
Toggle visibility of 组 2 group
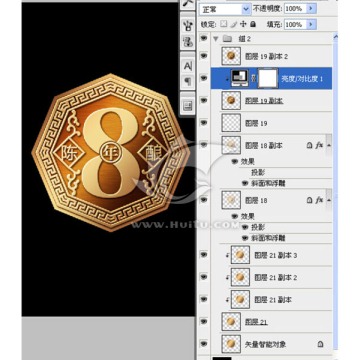point(203,39)
